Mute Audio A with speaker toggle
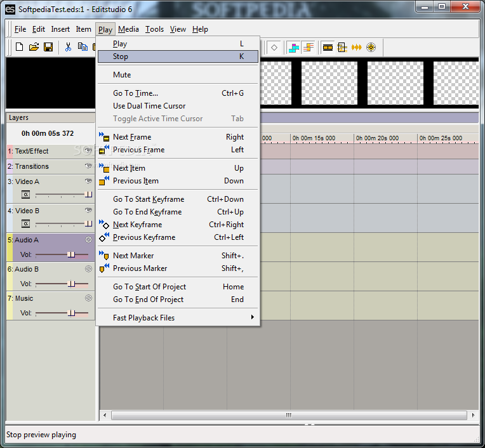Image resolution: width=485 pixels, height=448 pixels. (x=88, y=240)
